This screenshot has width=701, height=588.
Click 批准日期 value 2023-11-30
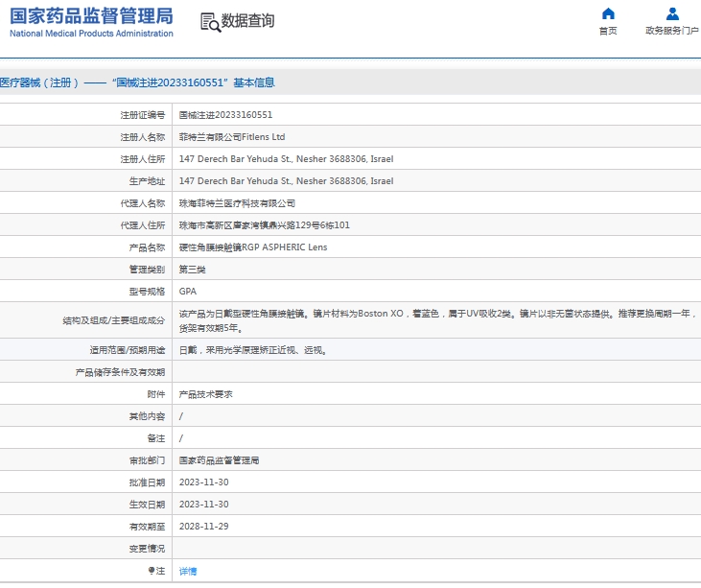204,482
